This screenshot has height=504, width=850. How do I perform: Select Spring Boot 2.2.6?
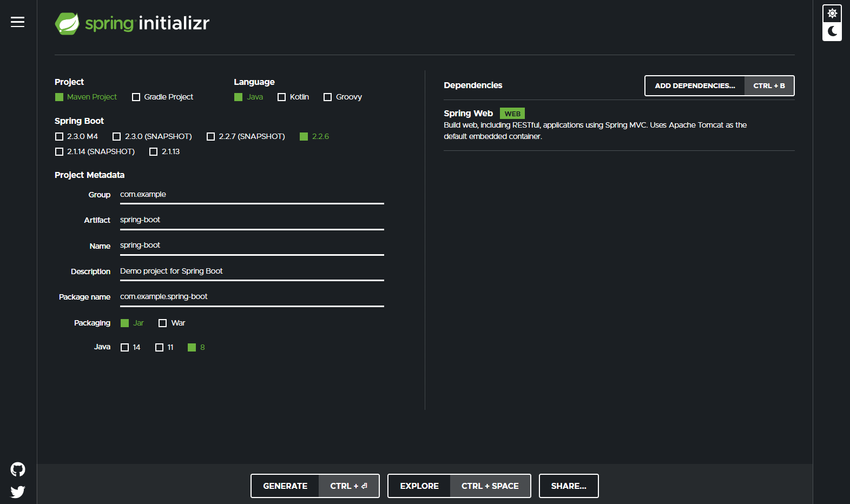tap(314, 136)
